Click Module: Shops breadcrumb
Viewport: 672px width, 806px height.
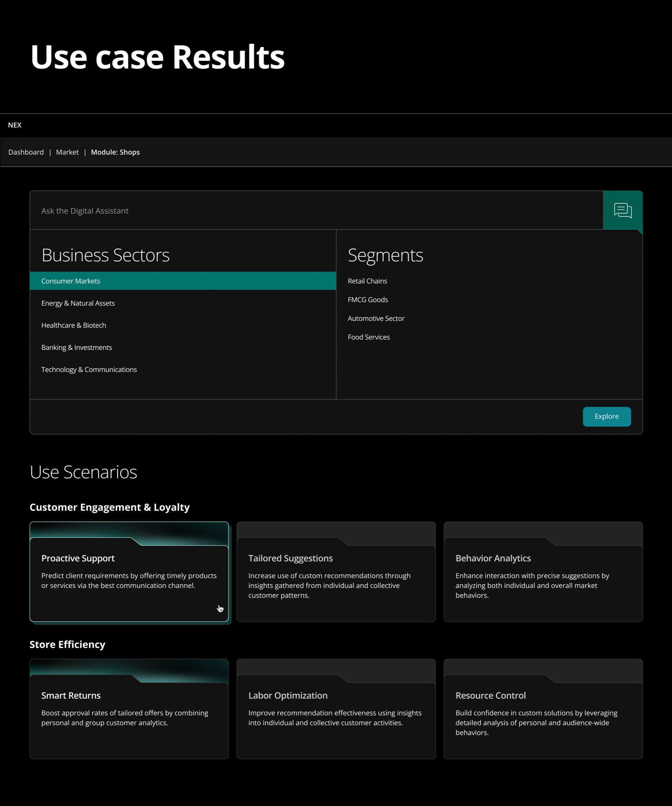[115, 152]
